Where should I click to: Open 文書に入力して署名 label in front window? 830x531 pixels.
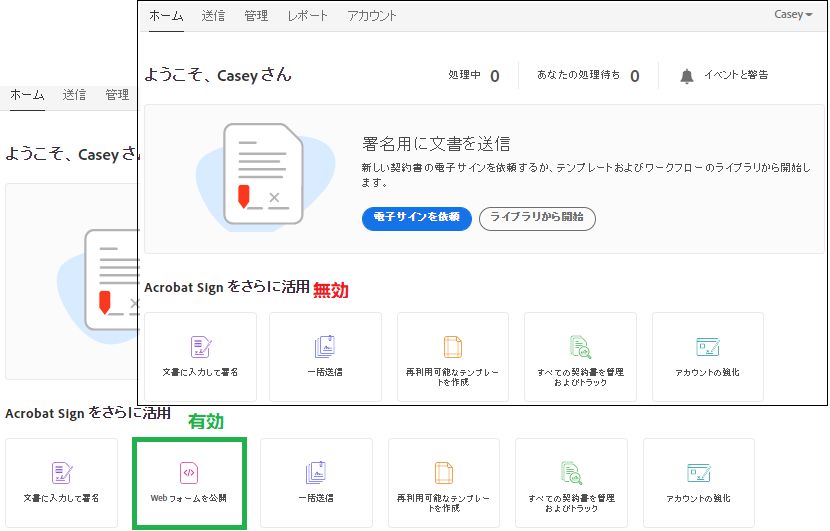(200, 372)
